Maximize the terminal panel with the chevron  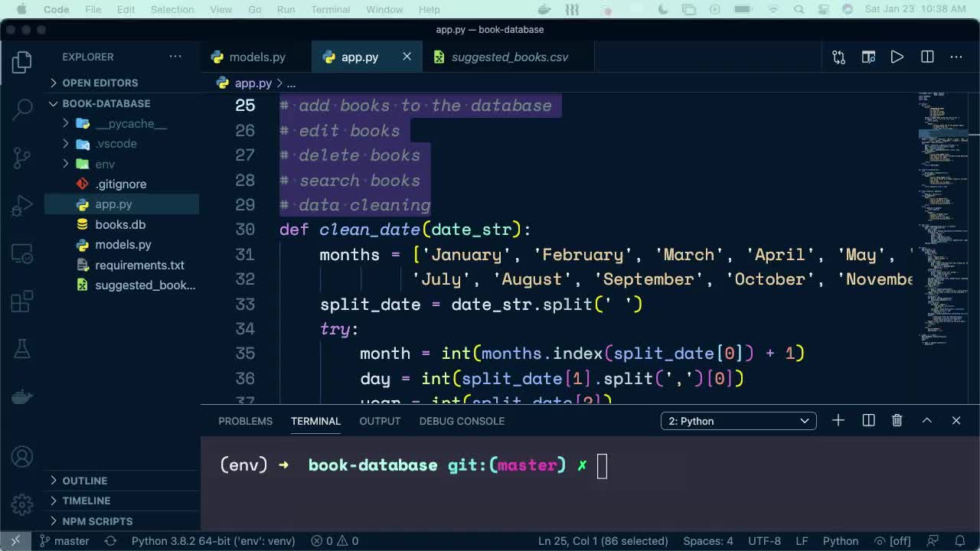(926, 419)
